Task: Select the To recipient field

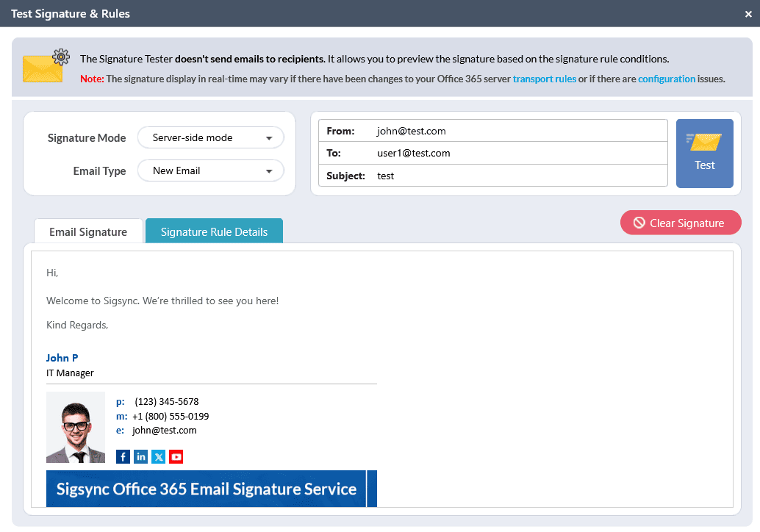Action: [x=518, y=153]
